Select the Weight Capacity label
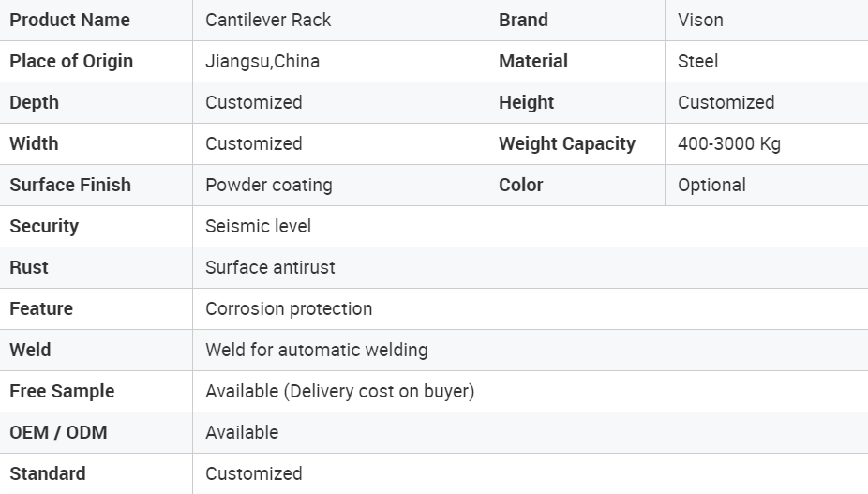 (567, 144)
